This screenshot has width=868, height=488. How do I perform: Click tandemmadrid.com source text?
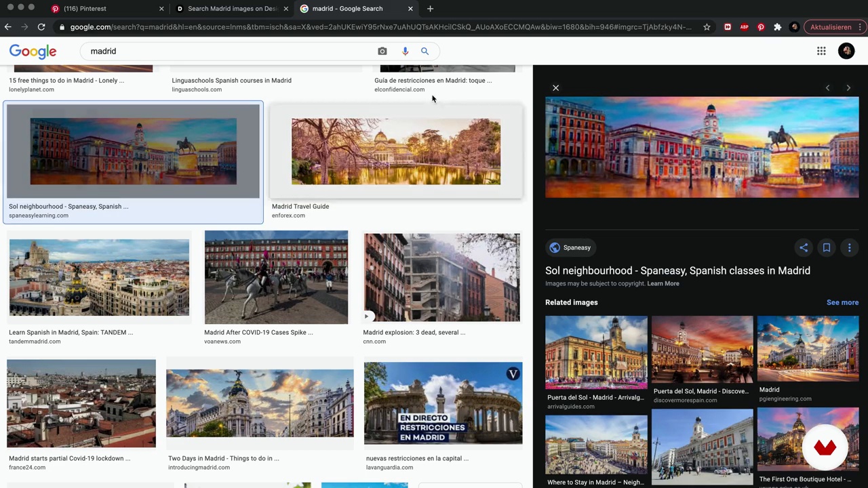pyautogui.click(x=35, y=342)
